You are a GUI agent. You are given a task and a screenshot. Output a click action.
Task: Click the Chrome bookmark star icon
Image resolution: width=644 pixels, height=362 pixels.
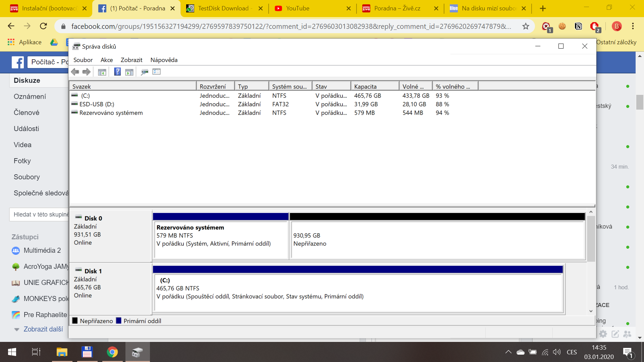[526, 26]
